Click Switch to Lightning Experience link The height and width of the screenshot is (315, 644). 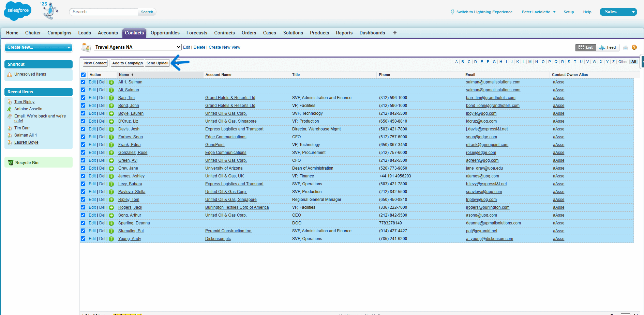point(484,12)
